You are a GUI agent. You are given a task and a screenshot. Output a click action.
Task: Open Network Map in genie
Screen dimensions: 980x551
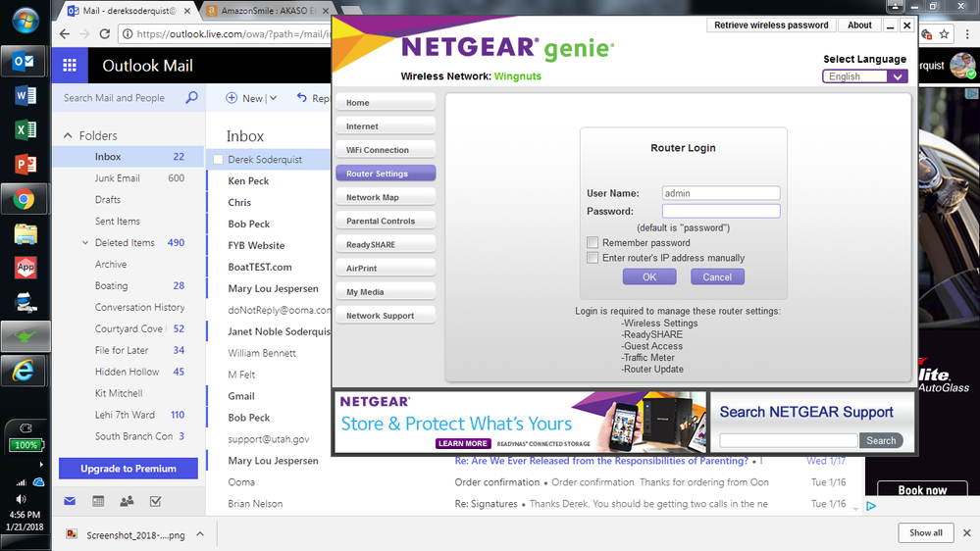[x=386, y=197]
